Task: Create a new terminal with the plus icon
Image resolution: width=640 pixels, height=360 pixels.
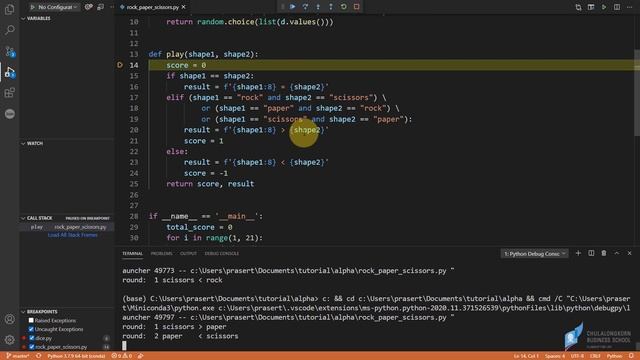Action: 578,253
